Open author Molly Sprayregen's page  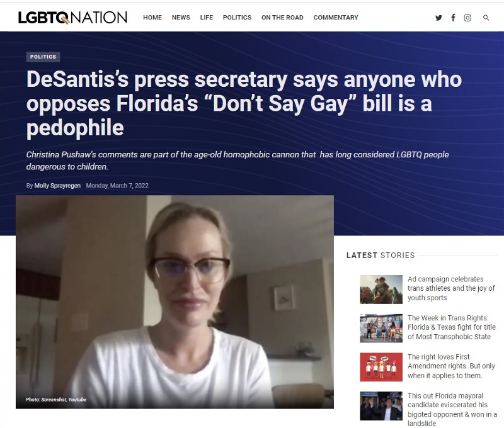(x=57, y=186)
